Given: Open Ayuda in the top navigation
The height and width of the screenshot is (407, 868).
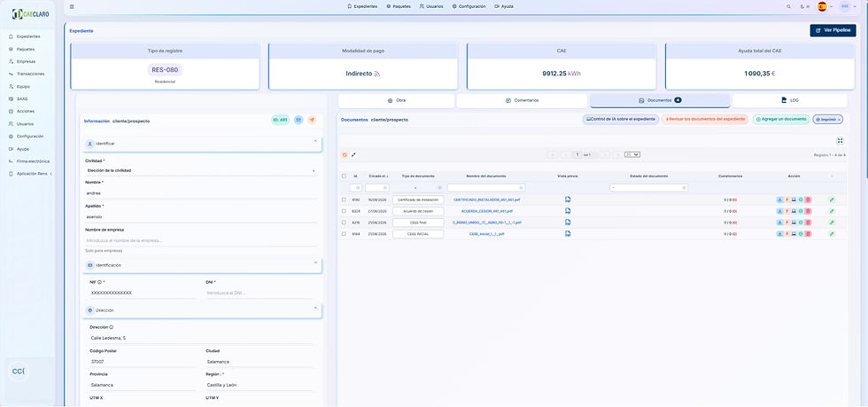Looking at the screenshot, I should 504,7.
